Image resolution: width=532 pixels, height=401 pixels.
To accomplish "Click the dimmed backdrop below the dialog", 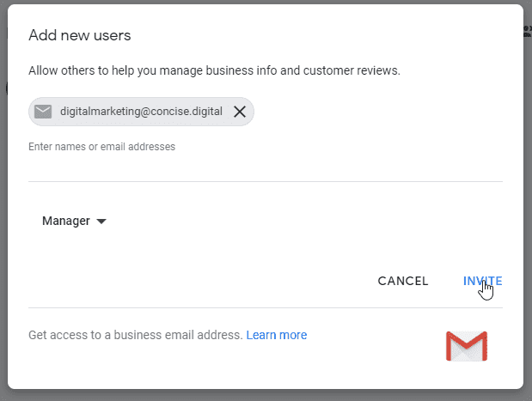I will [258, 395].
